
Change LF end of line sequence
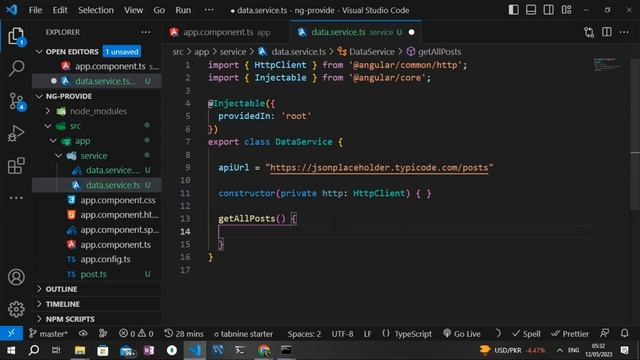[x=367, y=333]
